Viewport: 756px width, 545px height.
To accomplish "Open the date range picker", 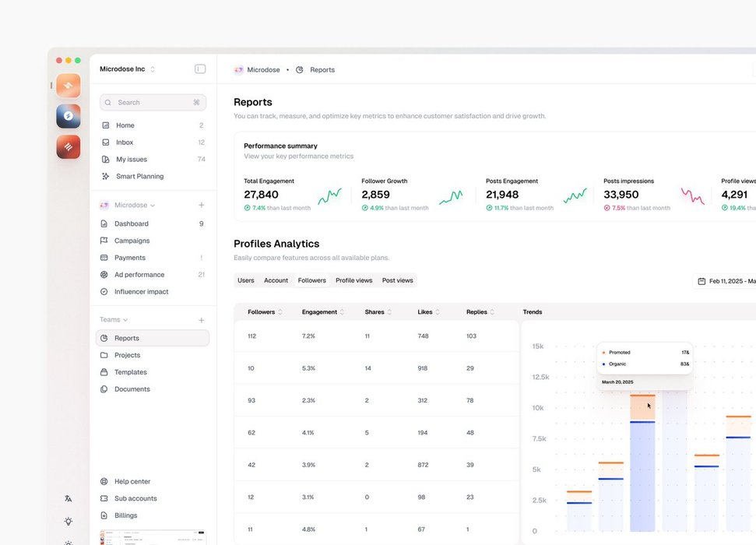I will pyautogui.click(x=726, y=281).
